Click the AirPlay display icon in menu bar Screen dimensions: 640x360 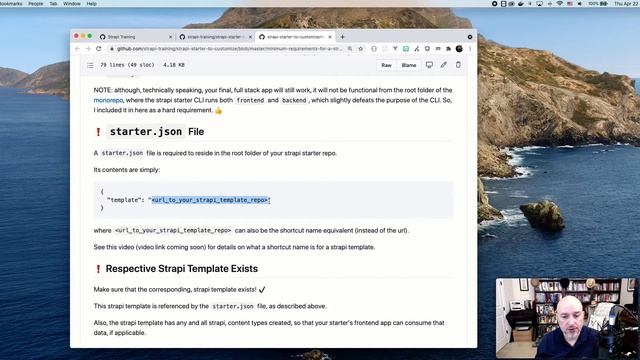click(540, 4)
